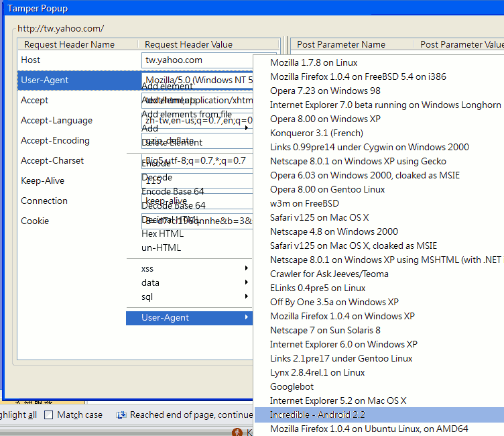Pick Netscape 7 on Sun Solaris 8
Image resolution: width=504 pixels, height=436 pixels.
click(325, 331)
